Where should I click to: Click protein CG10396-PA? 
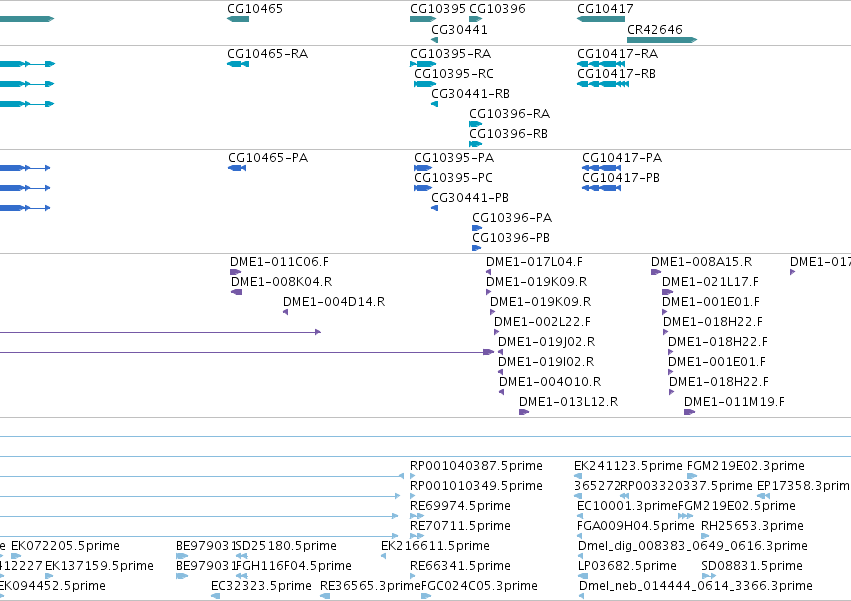point(512,218)
